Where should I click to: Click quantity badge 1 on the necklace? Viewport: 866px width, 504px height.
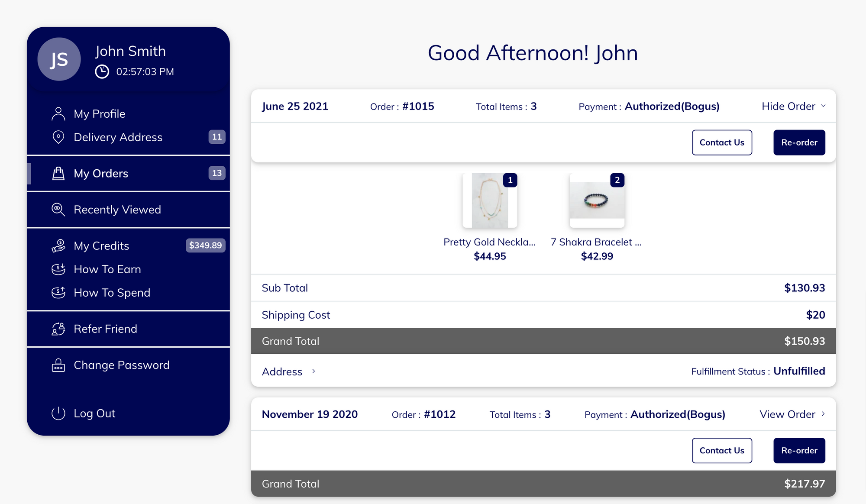510,180
